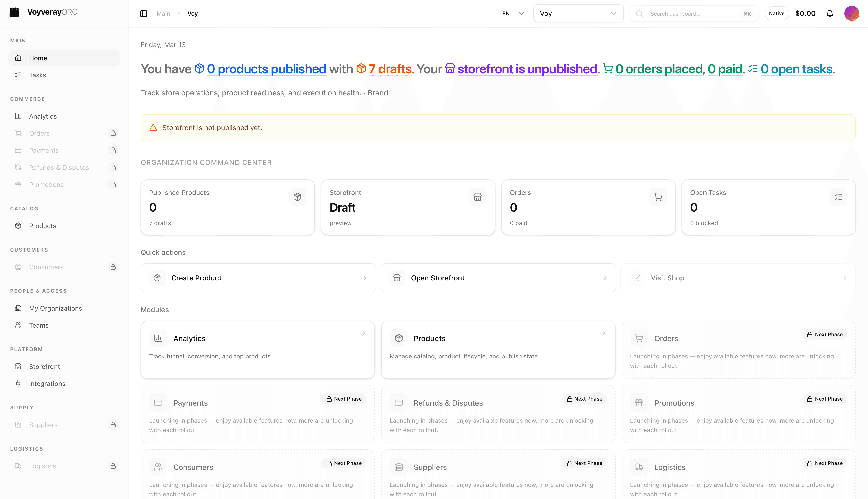Screen dimensions: 868x499
Task: Go to My Organizations in sidebar
Action: click(x=55, y=308)
